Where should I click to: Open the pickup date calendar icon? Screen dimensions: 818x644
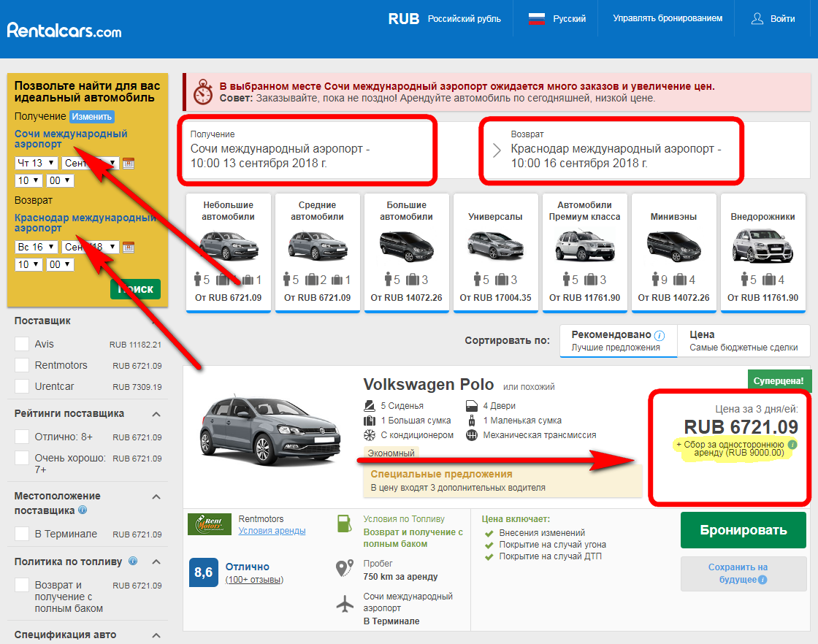click(x=129, y=164)
